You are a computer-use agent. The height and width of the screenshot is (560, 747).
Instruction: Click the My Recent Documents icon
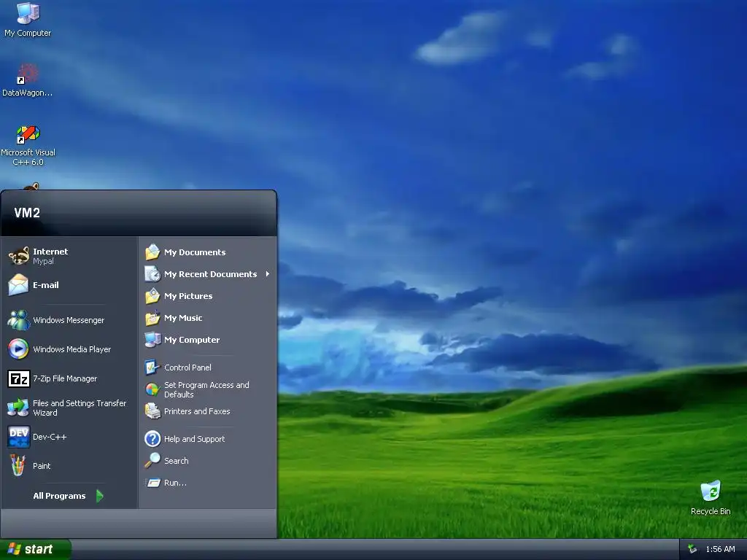[152, 274]
